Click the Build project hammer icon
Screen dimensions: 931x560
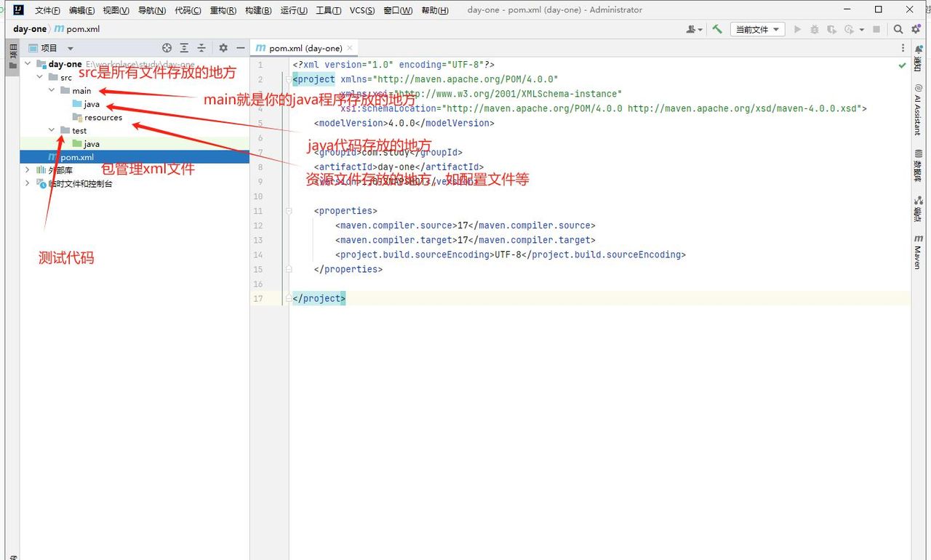click(717, 29)
